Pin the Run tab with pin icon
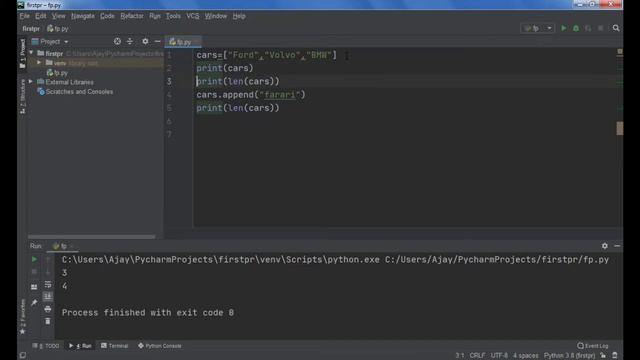This screenshot has width=640, height=360. [x=34, y=303]
